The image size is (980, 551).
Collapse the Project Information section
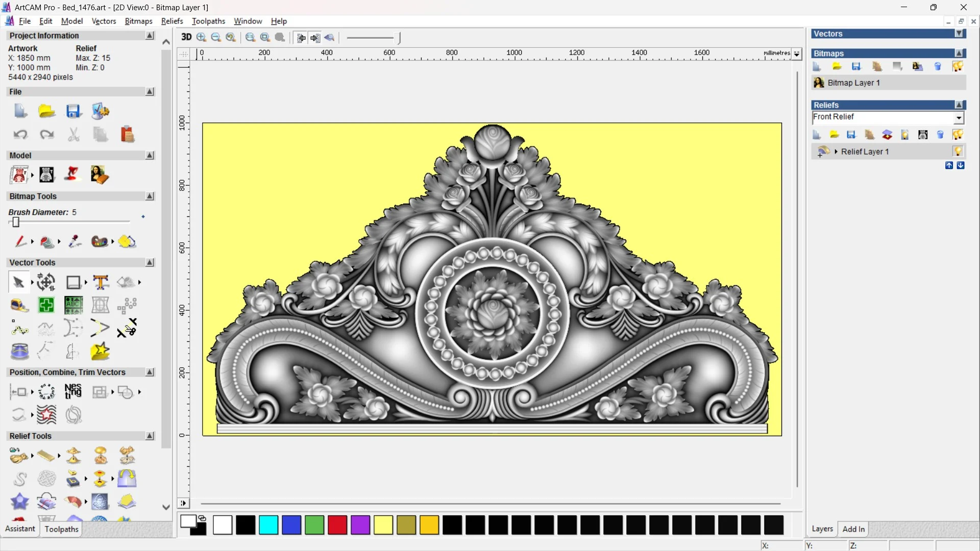[150, 36]
